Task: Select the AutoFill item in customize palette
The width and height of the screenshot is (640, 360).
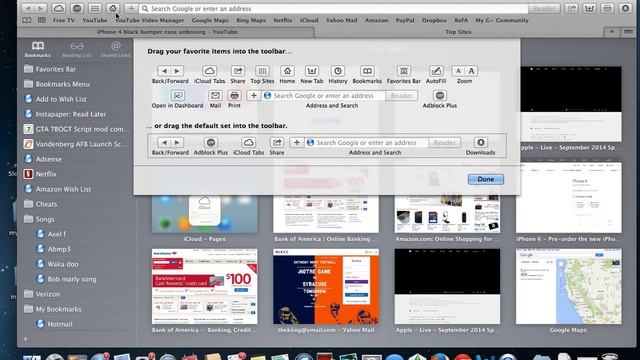Action: point(436,75)
